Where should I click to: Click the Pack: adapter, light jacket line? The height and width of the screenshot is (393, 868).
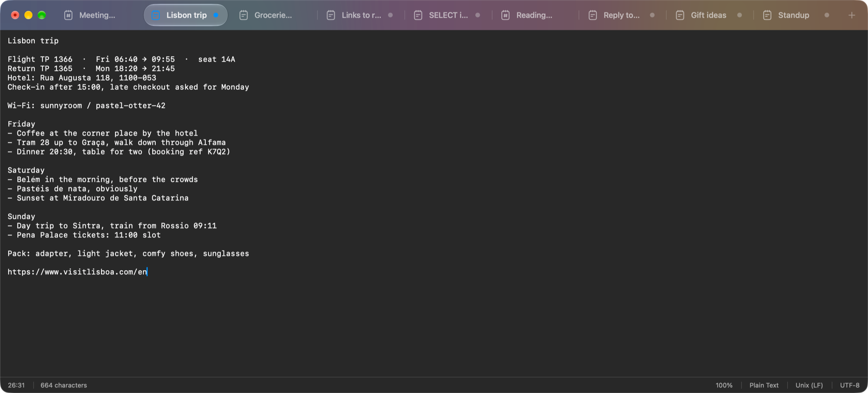click(x=128, y=254)
